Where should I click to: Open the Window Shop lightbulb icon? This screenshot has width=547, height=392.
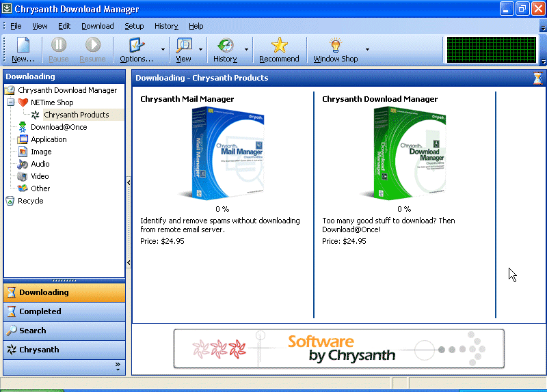click(335, 46)
